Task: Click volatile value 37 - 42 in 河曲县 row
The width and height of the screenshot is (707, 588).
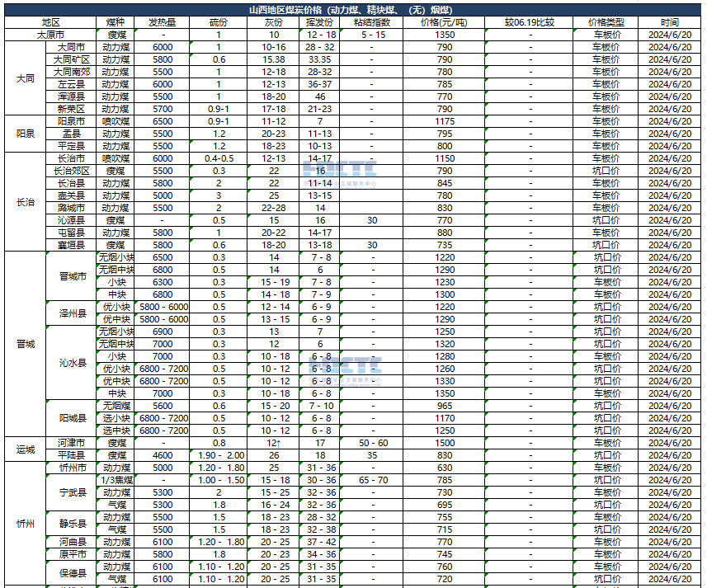Action: pyautogui.click(x=321, y=542)
